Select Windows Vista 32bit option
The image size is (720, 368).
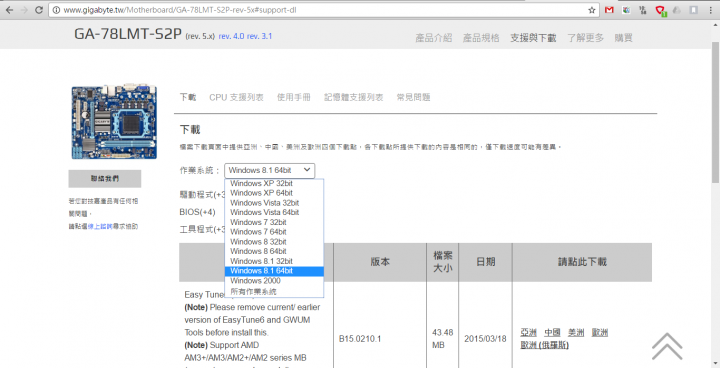point(274,203)
